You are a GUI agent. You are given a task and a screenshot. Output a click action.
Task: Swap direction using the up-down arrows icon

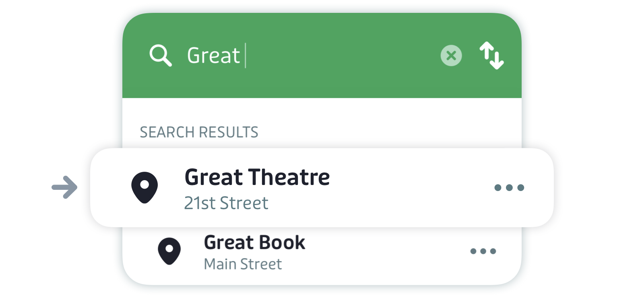click(x=491, y=55)
